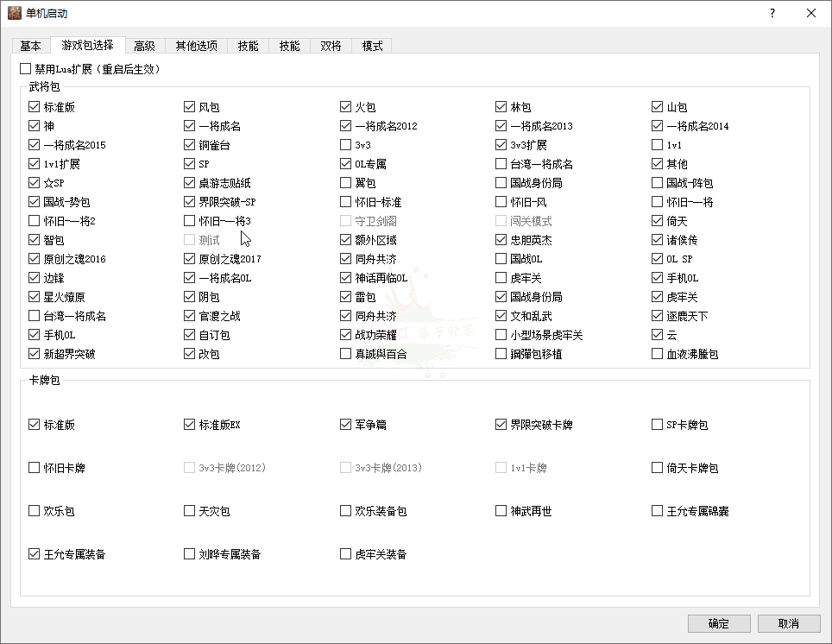Open the 模式 tab
This screenshot has height=644, width=832.
(373, 46)
